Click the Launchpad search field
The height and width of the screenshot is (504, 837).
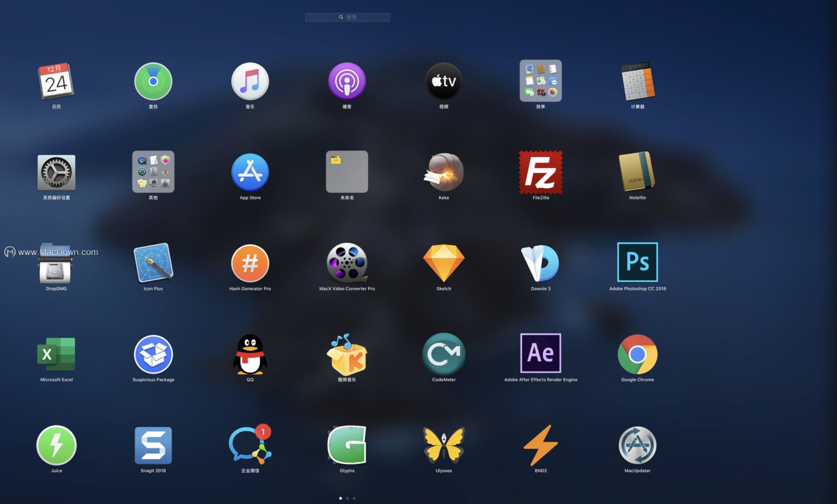[x=348, y=17]
